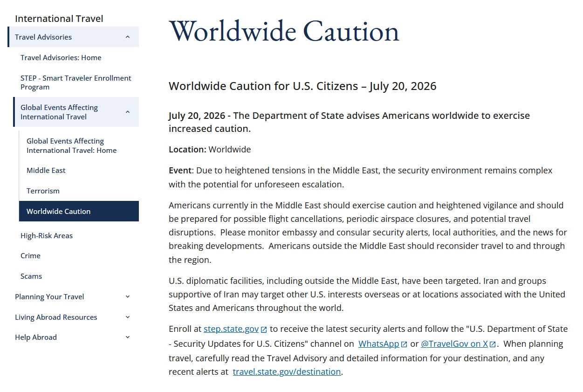
Task: Open the High-Risk Areas page
Action: 47,236
